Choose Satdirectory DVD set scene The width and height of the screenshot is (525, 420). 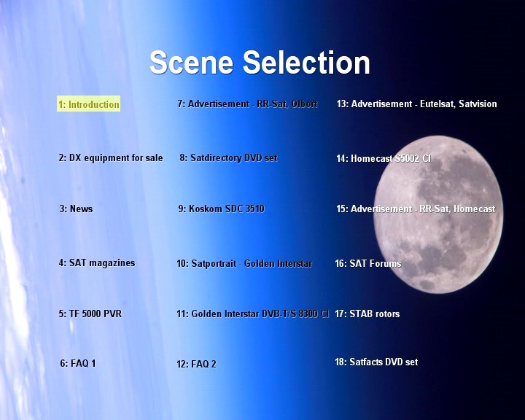(x=228, y=157)
